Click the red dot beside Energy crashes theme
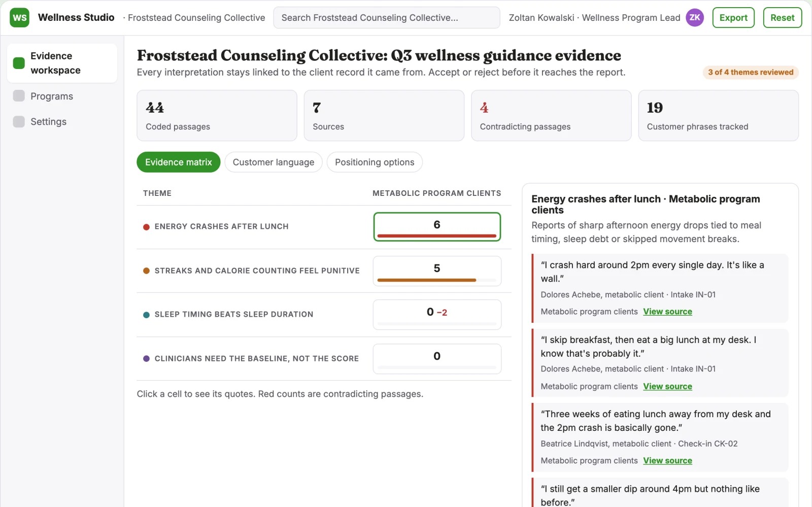 tap(146, 227)
